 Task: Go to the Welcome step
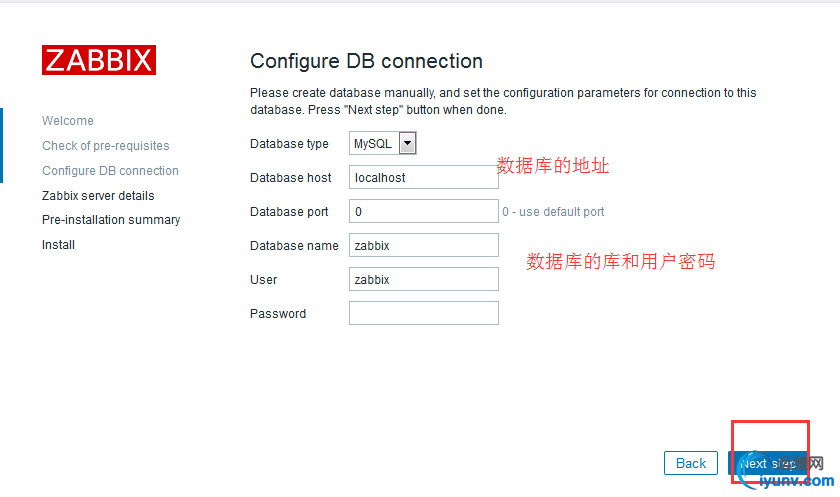[68, 121]
